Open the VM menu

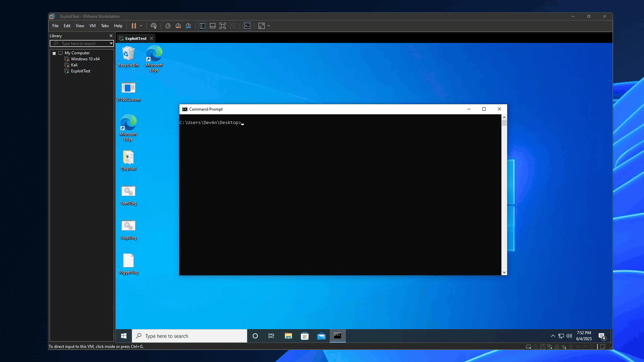(93, 26)
